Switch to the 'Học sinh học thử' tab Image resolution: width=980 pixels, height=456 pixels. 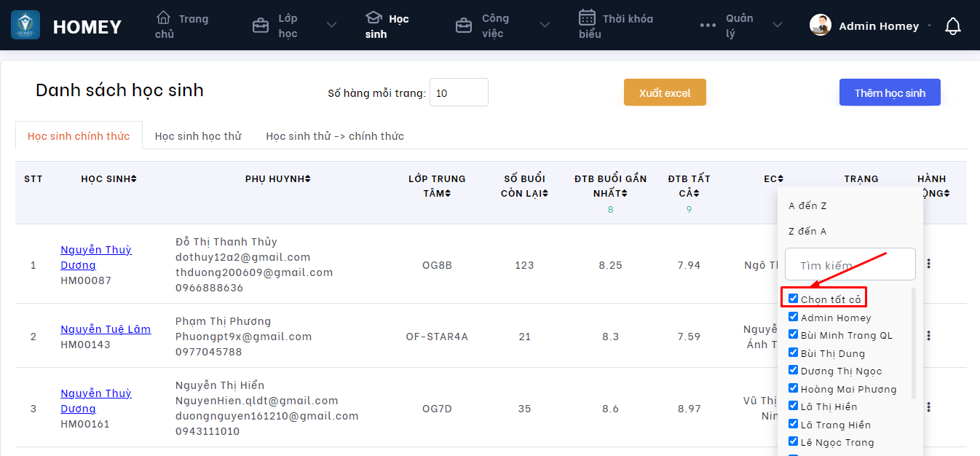(198, 136)
